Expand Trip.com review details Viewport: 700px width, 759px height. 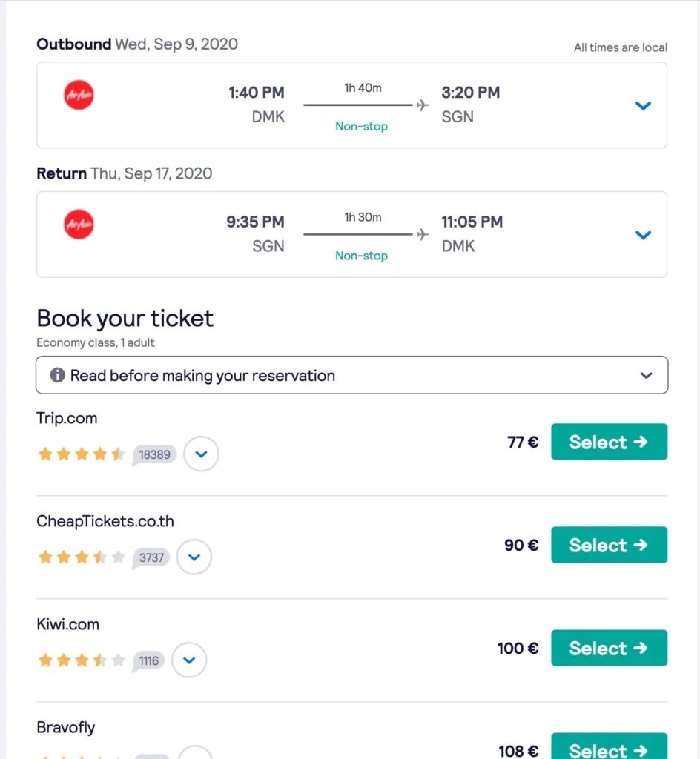tap(201, 454)
